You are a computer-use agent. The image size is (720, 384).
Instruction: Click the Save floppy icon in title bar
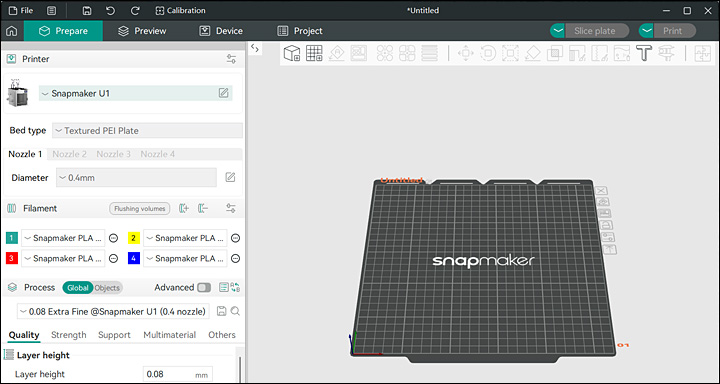pos(87,11)
